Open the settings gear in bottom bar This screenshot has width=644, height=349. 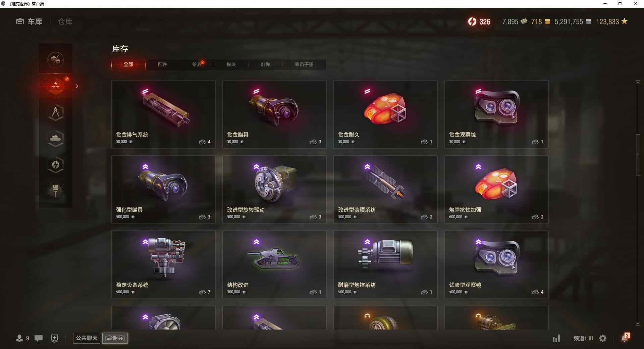[603, 338]
